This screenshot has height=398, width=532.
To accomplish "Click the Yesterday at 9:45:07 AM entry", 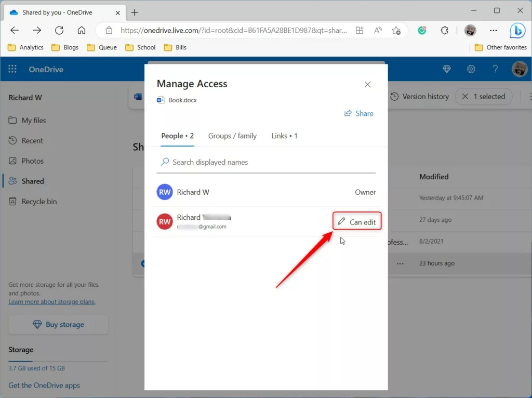I will point(451,198).
